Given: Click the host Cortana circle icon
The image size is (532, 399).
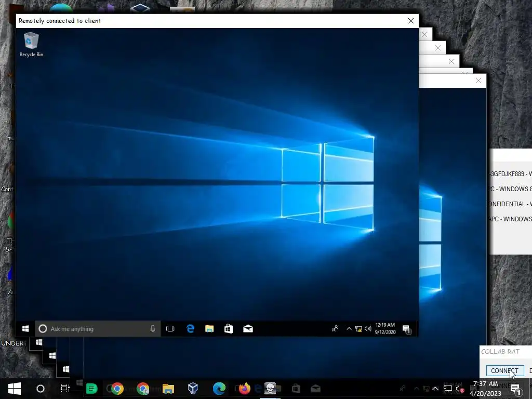Looking at the screenshot, I should coord(41,389).
